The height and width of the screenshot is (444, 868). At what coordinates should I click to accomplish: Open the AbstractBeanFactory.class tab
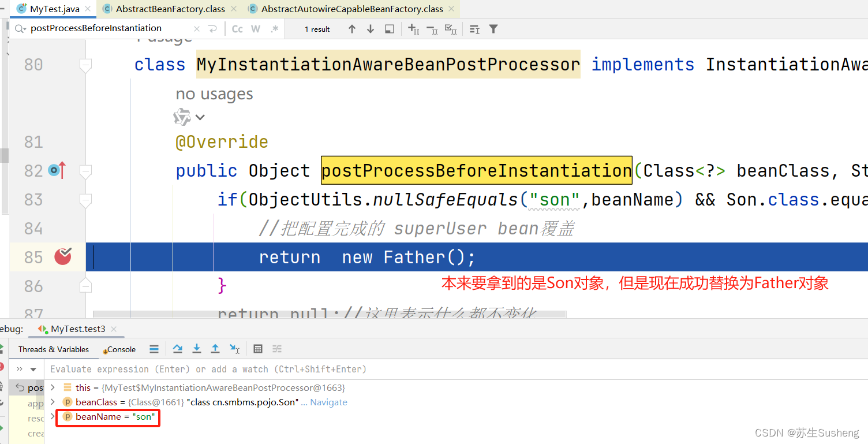(170, 9)
